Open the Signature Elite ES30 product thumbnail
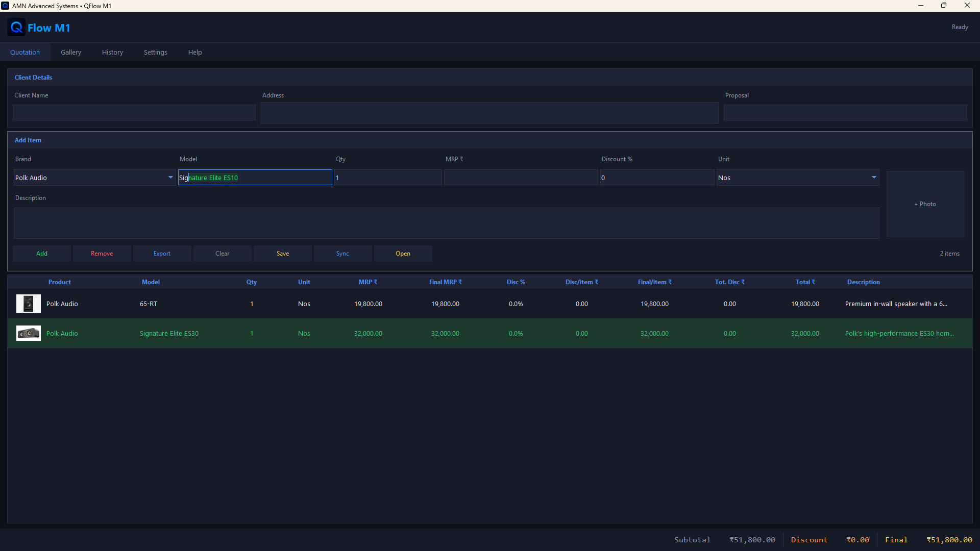Screen dimensions: 980x551 [29, 333]
